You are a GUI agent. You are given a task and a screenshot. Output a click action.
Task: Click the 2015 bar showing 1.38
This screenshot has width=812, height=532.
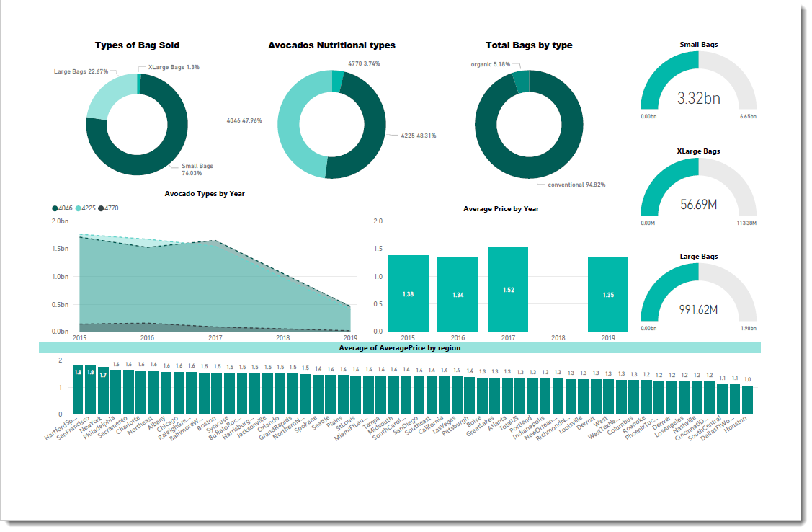(x=408, y=294)
